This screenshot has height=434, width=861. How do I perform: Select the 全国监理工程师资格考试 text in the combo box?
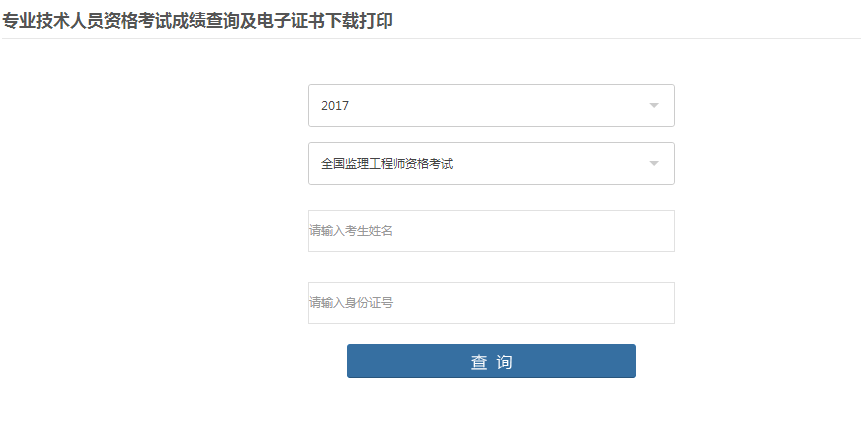coord(387,163)
